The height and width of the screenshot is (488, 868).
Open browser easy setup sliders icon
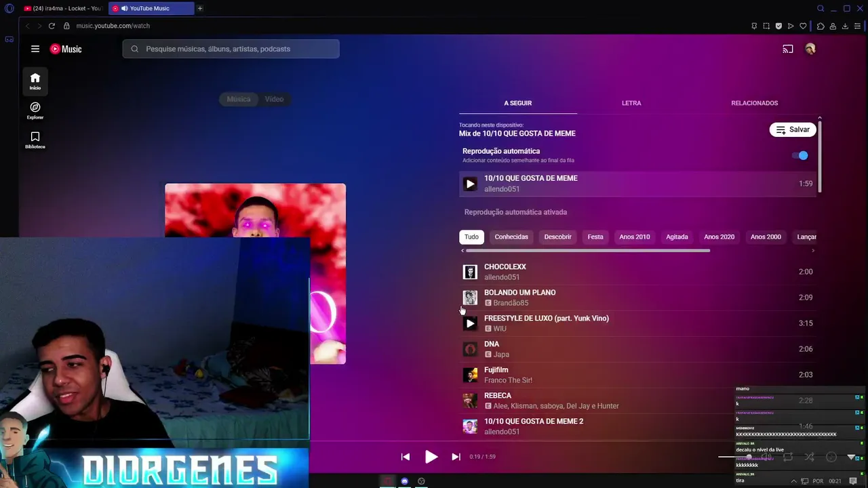[857, 26]
